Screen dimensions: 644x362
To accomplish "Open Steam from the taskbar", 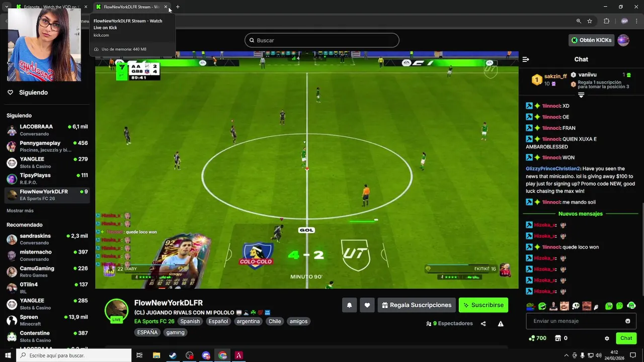I will click(x=173, y=355).
